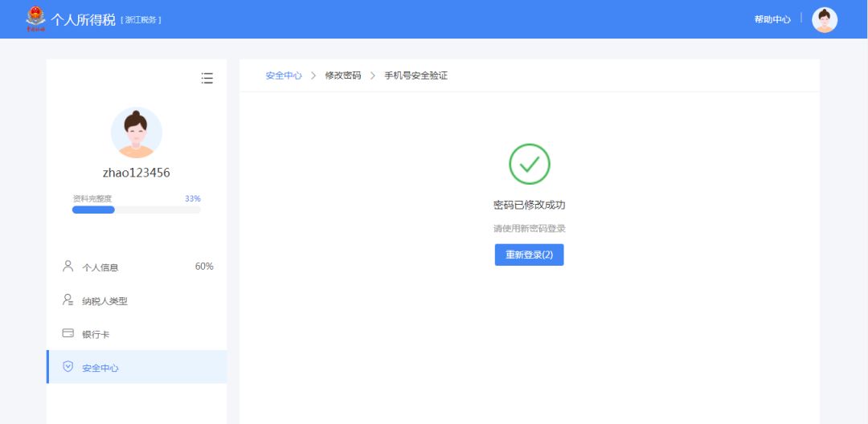Viewport: 868px width, 424px height.
Task: Click the person icon beside 个人信息
Action: (x=68, y=267)
